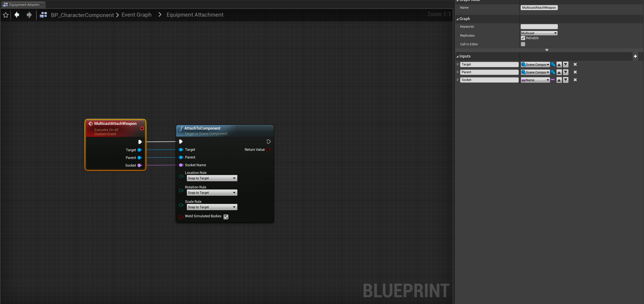Viewport: 644px width, 304px height.
Task: Click the Socket Name purple pin
Action: [181, 165]
